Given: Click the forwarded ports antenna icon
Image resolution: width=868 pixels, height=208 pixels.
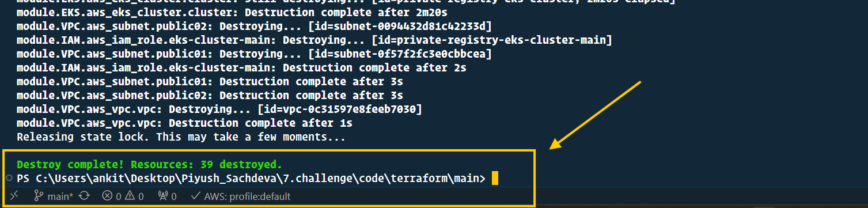Looking at the screenshot, I should point(162,196).
